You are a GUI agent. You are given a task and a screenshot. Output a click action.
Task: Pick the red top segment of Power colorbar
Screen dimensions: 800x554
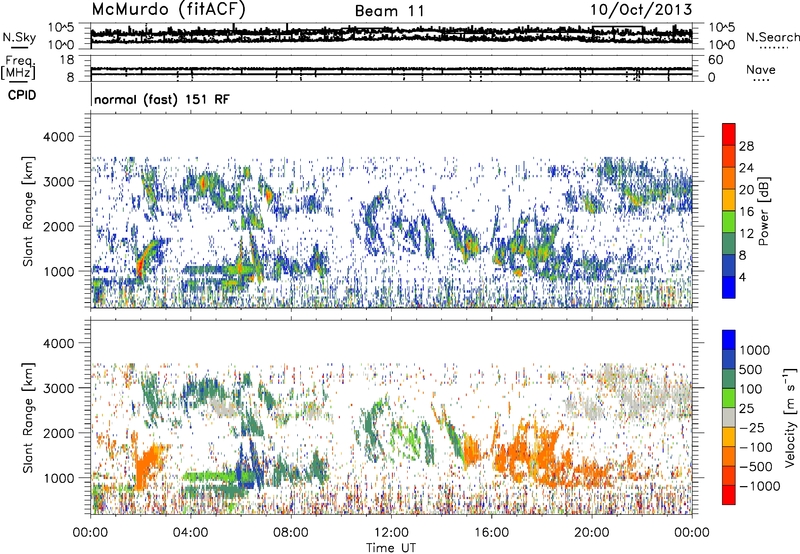729,134
